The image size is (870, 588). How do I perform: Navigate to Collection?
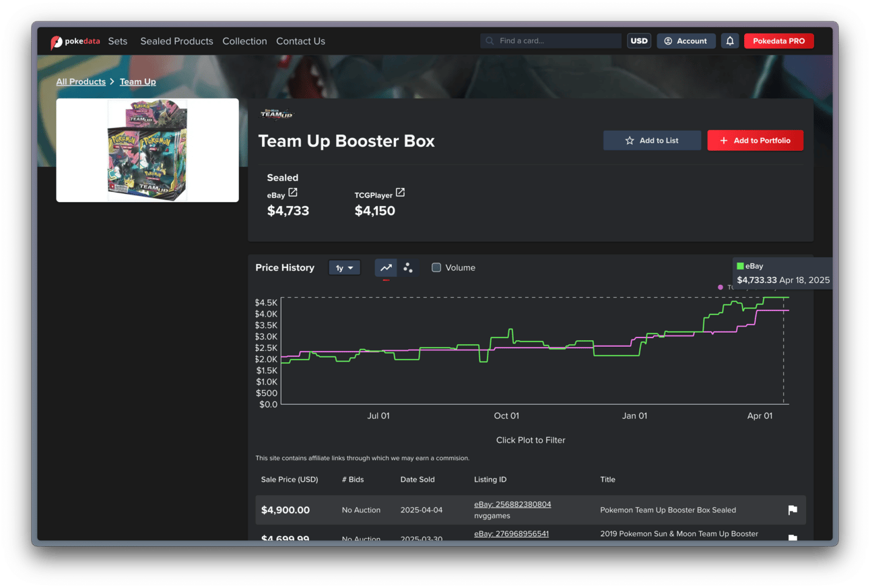[x=244, y=41]
